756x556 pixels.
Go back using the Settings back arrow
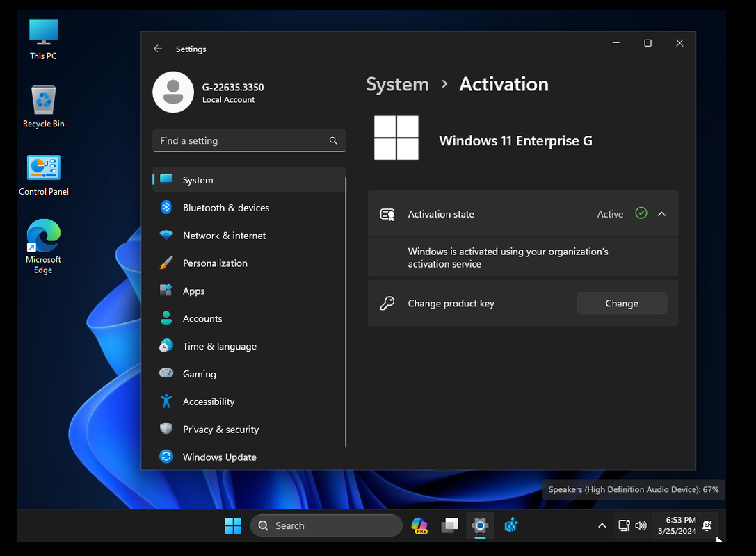pyautogui.click(x=158, y=49)
